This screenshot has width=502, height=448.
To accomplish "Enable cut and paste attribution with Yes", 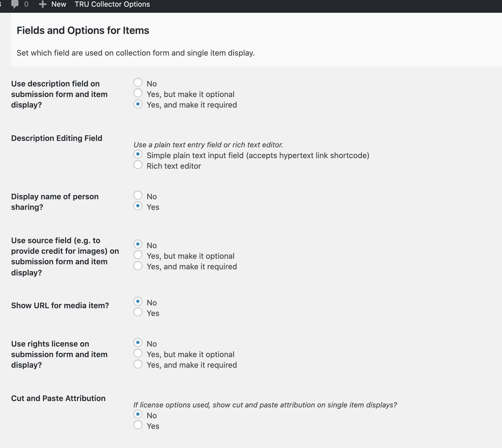I will click(x=138, y=425).
